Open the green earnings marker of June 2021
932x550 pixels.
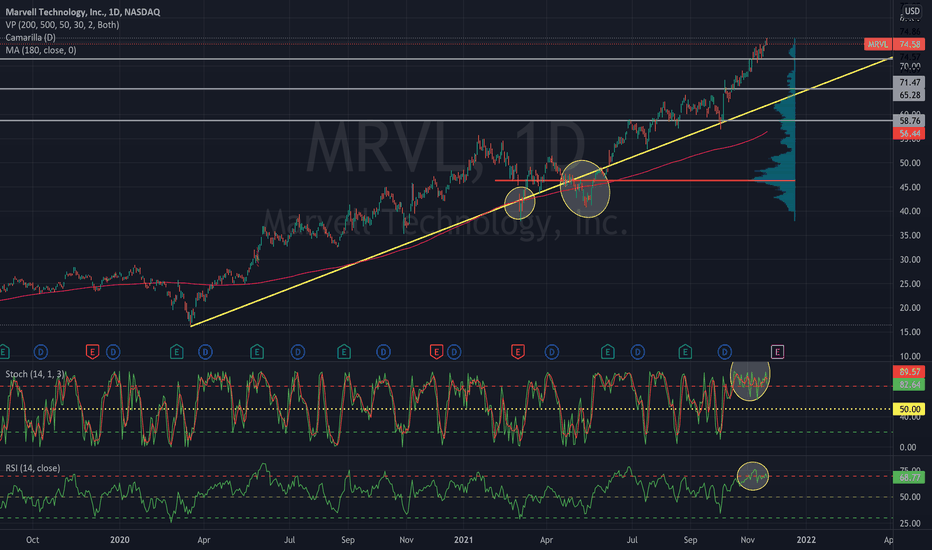[607, 352]
